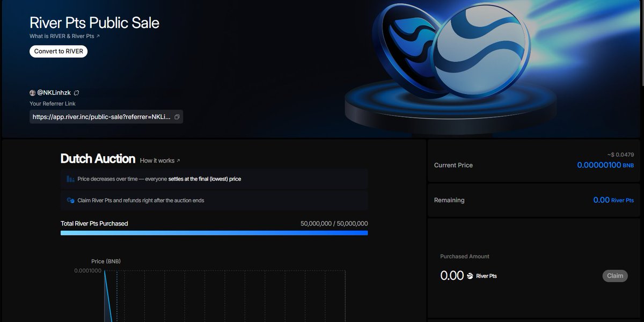
Task: Click the '50,000,000 / 50,000,000' total text
Action: [334, 224]
